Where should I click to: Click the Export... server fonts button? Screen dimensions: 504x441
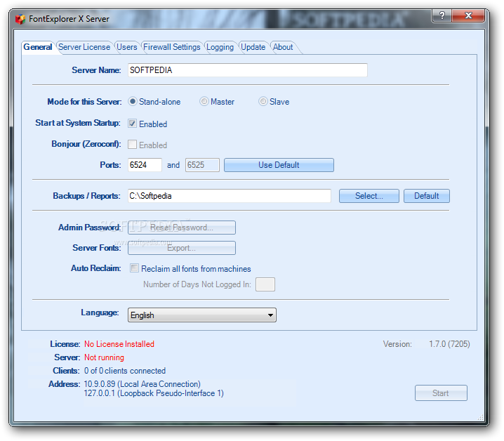coord(182,248)
